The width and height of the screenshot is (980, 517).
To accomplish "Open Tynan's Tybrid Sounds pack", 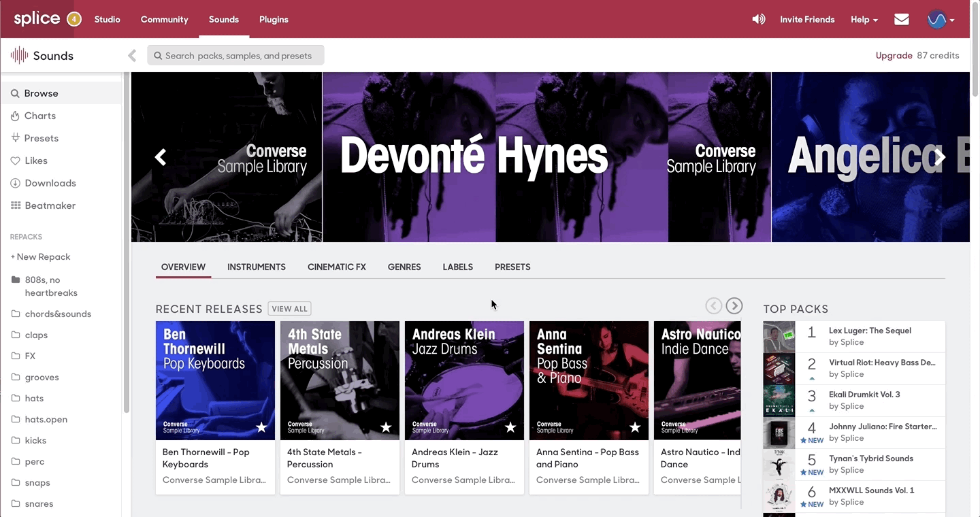I will [854, 464].
